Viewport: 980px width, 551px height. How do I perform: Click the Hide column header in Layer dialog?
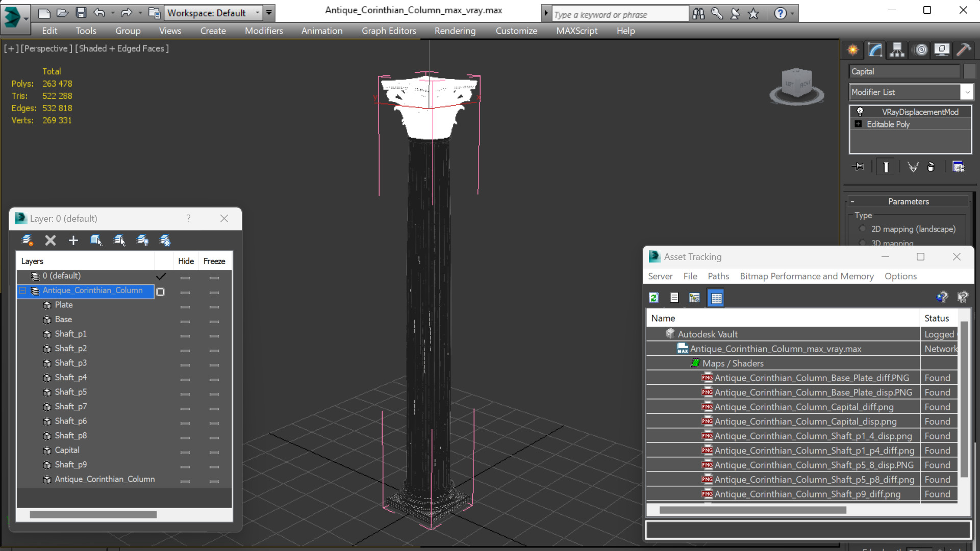coord(186,261)
